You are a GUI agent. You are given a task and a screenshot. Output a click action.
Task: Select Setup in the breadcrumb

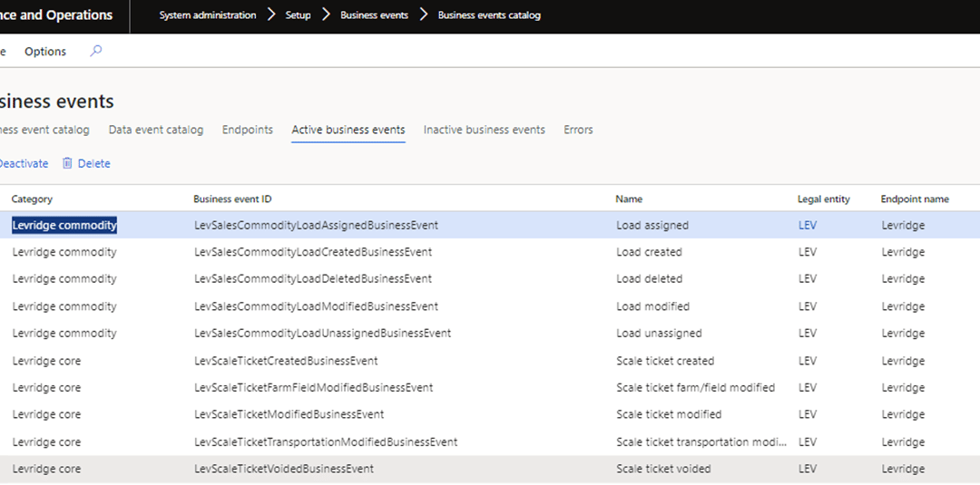[x=299, y=15]
